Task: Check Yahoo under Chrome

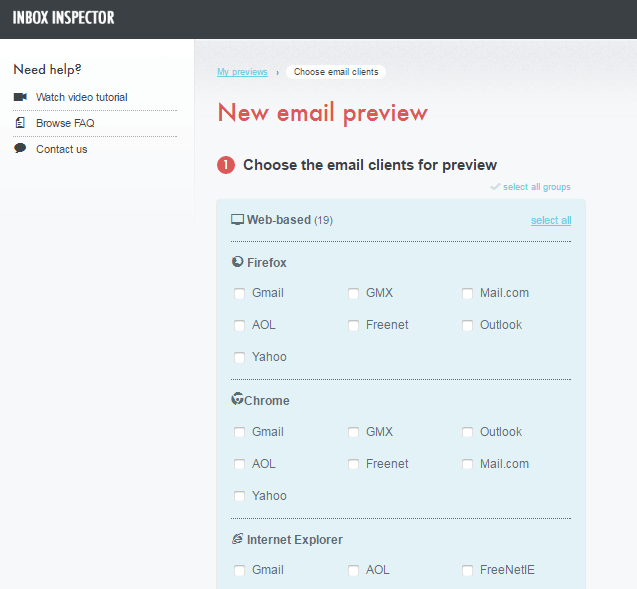Action: 239,496
